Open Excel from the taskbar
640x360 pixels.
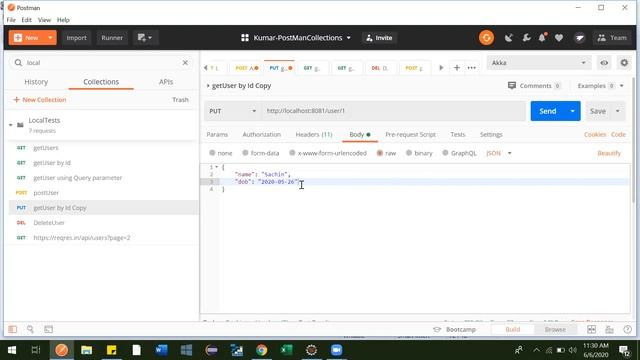287,350
